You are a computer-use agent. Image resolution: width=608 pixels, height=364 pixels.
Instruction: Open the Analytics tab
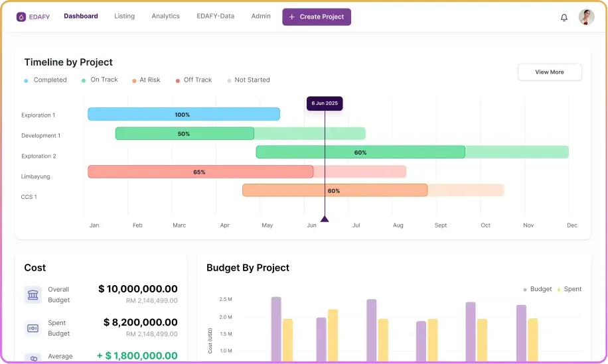pyautogui.click(x=165, y=17)
